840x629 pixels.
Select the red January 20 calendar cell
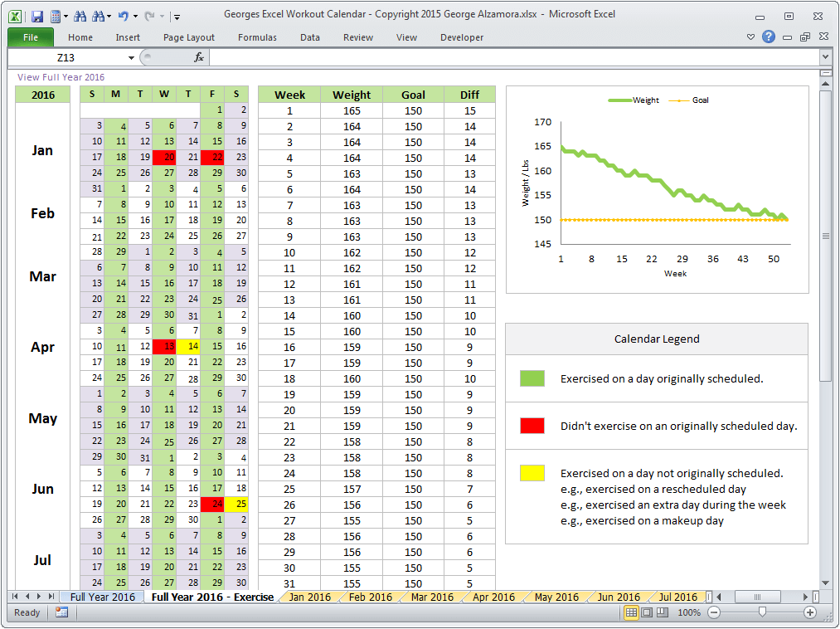click(164, 157)
